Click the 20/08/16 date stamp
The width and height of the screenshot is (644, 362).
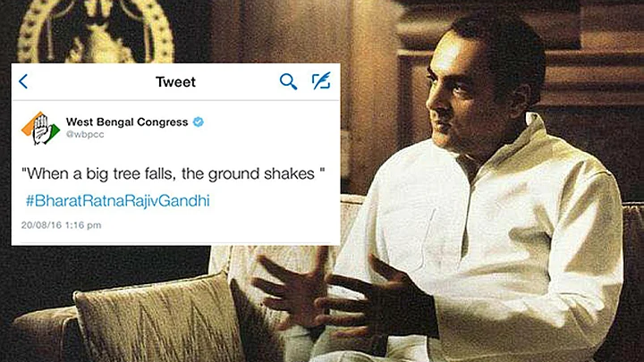pos(41,225)
